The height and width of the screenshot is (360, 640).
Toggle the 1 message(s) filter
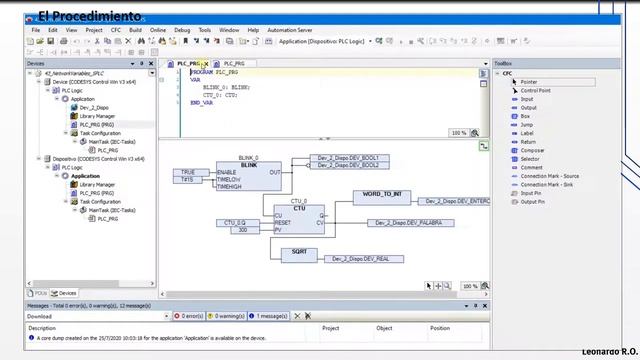pyautogui.click(x=268, y=316)
